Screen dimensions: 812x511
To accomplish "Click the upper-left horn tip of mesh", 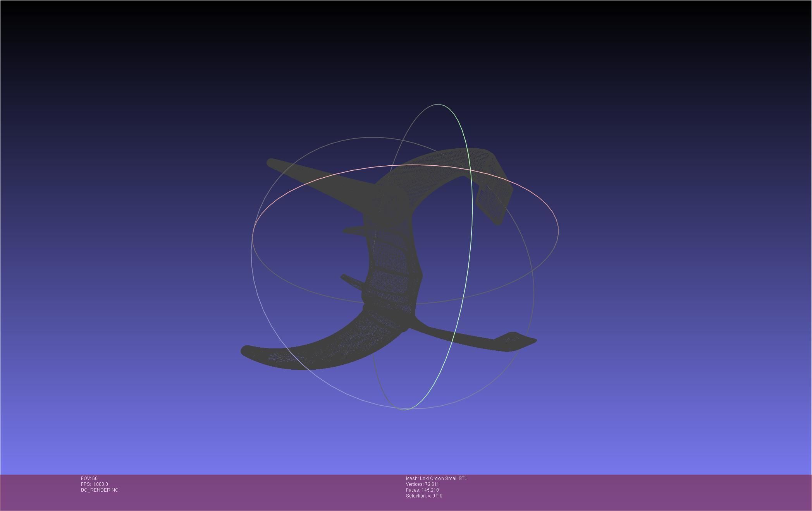I will coord(272,163).
